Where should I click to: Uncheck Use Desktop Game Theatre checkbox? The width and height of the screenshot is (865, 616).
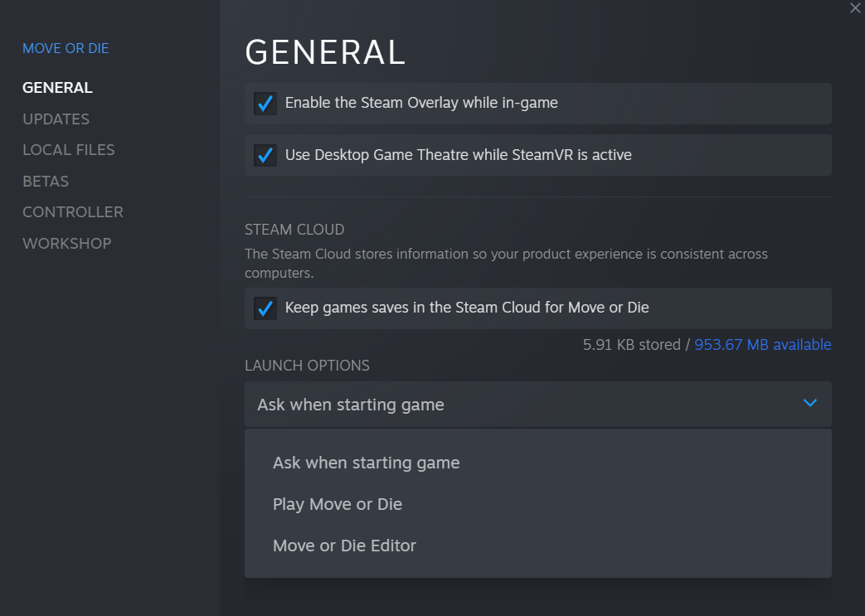(x=265, y=155)
